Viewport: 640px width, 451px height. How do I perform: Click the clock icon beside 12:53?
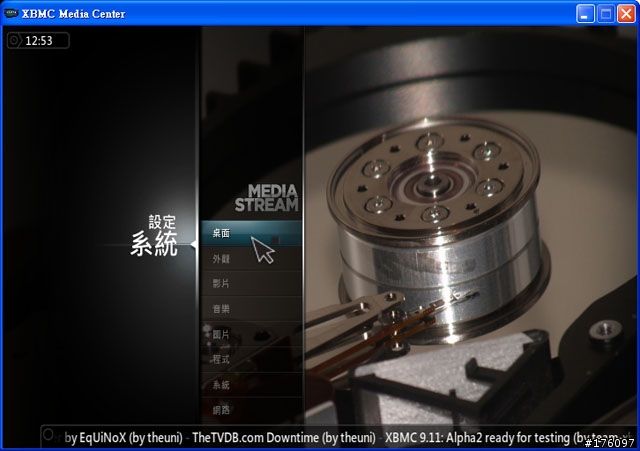15,40
